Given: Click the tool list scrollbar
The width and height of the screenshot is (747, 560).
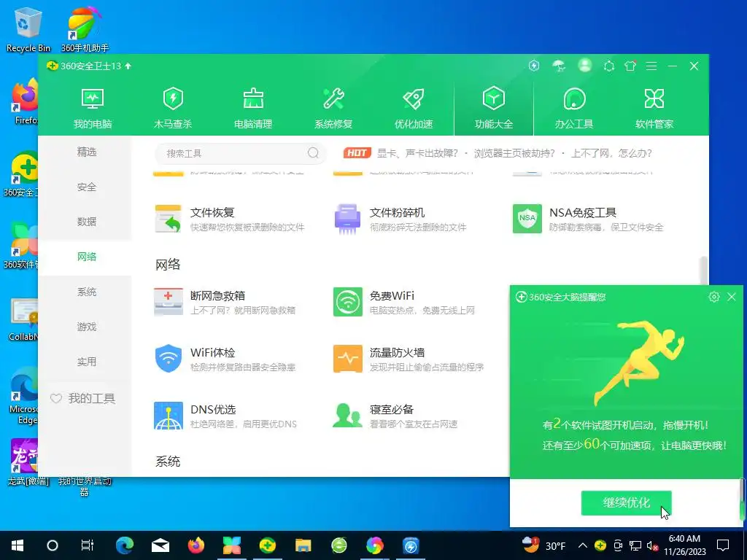Looking at the screenshot, I should [x=703, y=271].
